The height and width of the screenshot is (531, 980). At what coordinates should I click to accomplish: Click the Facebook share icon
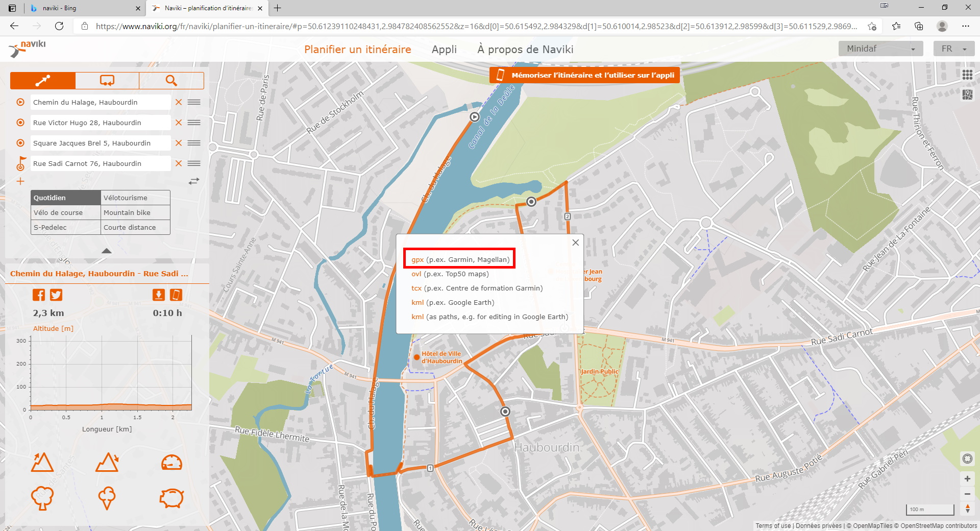click(x=39, y=295)
